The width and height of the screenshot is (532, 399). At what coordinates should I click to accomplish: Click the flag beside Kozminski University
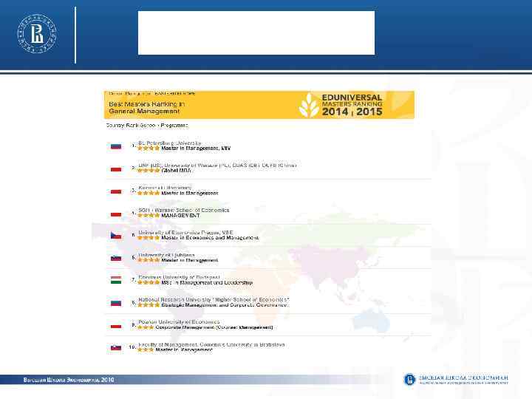[116, 191]
